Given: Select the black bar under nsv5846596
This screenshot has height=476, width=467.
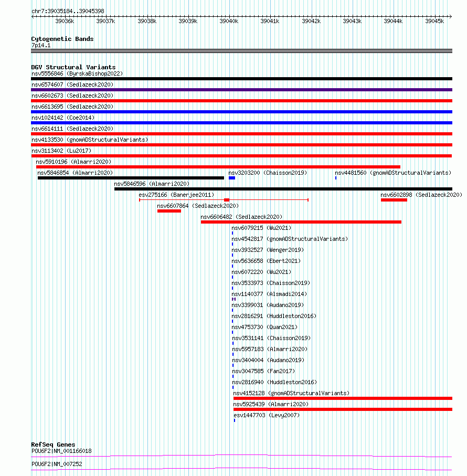Looking at the screenshot, I should click(283, 189).
